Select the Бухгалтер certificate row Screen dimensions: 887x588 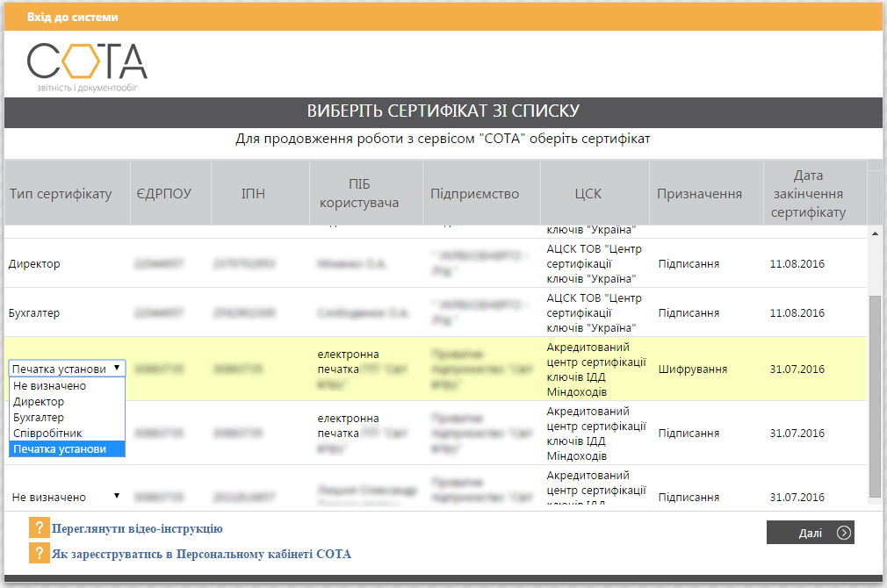pyautogui.click(x=435, y=312)
